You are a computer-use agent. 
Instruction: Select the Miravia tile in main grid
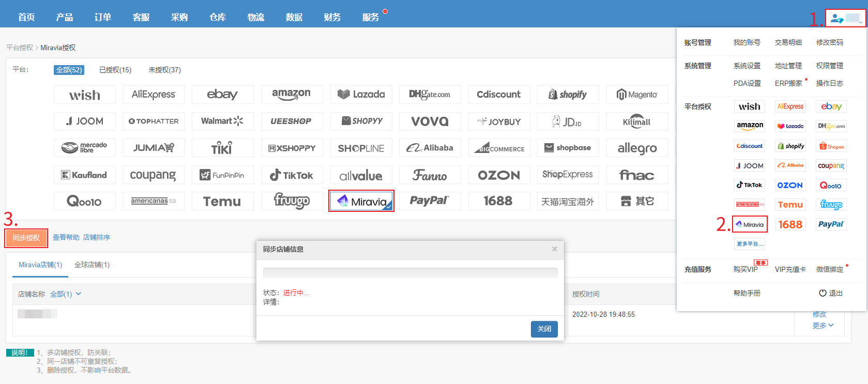point(361,201)
